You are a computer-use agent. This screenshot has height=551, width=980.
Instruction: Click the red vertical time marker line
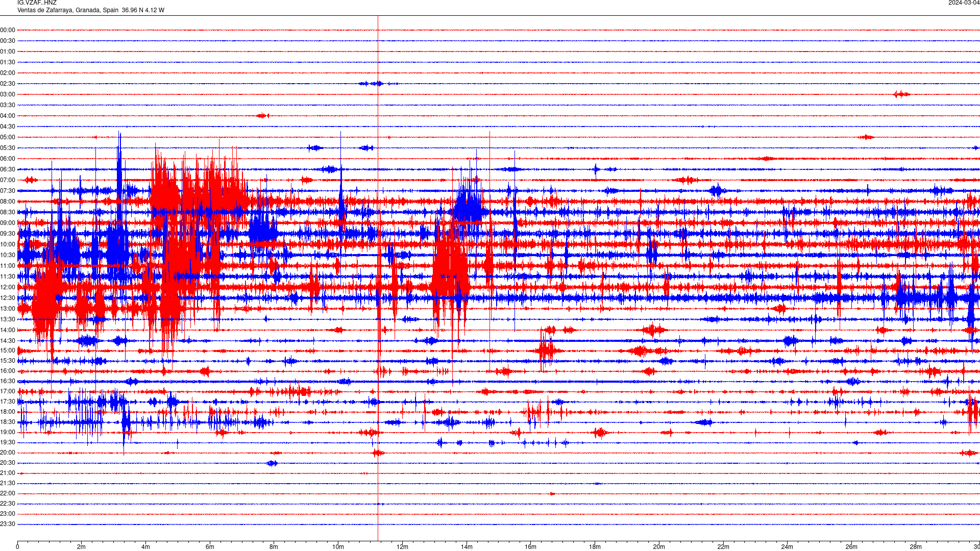pyautogui.click(x=378, y=278)
